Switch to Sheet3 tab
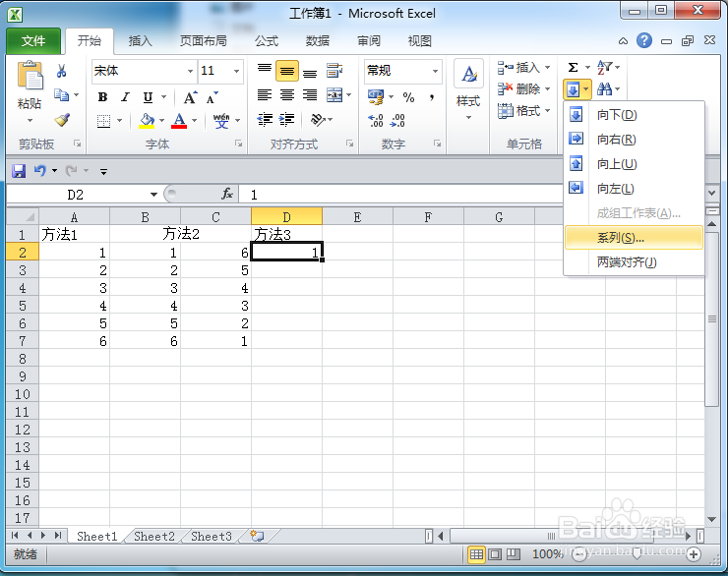 tap(212, 537)
